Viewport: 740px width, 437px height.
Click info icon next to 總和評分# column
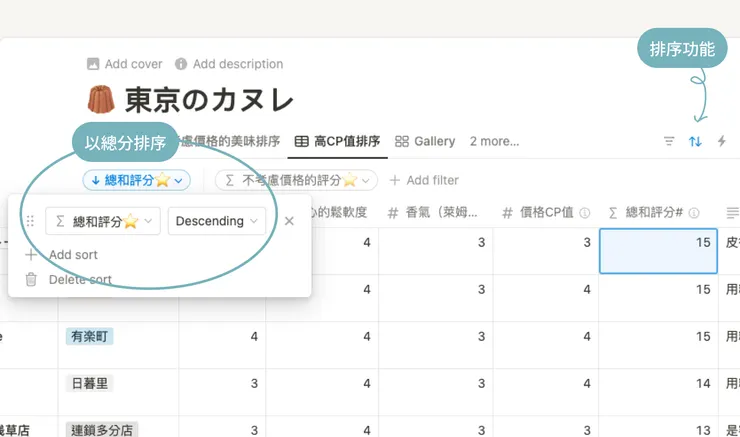point(694,213)
